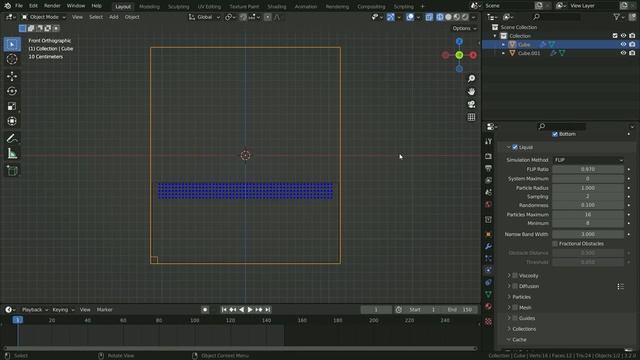Open the Scene properties tab
The height and width of the screenshot is (360, 640).
[488, 192]
